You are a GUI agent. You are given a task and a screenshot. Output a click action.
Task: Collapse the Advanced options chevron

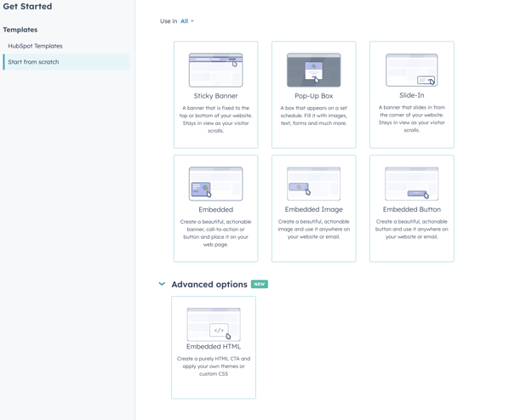coord(162,284)
